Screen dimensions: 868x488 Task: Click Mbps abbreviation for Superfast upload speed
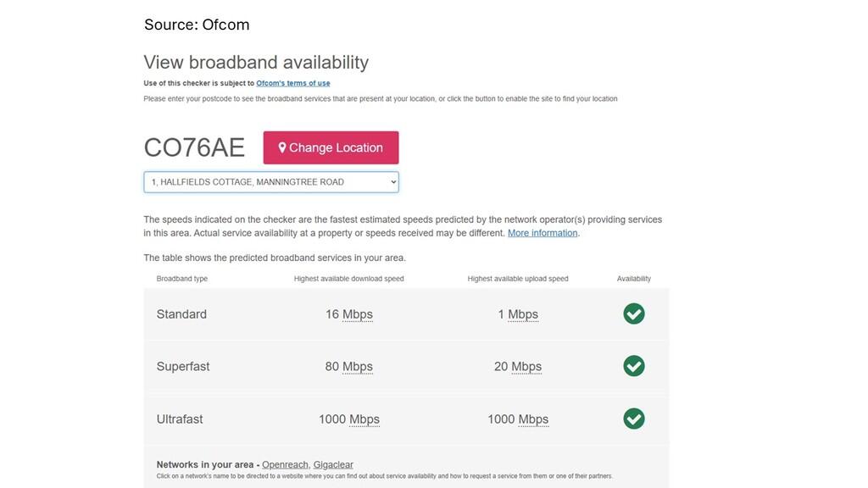pos(526,366)
